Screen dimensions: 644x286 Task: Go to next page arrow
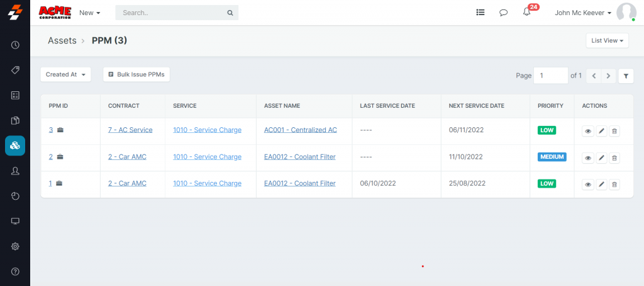(609, 76)
